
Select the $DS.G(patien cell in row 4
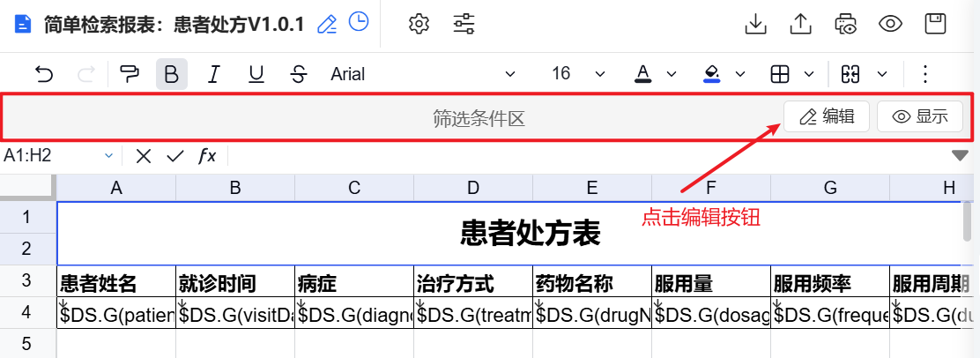point(116,313)
